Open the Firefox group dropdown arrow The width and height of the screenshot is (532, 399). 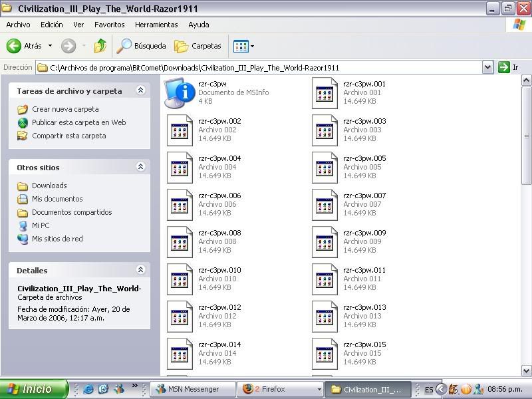click(x=319, y=389)
